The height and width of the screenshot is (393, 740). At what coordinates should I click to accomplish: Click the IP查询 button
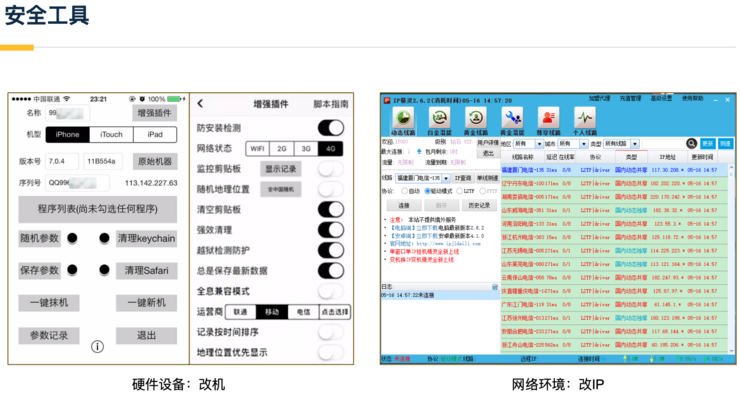point(462,178)
